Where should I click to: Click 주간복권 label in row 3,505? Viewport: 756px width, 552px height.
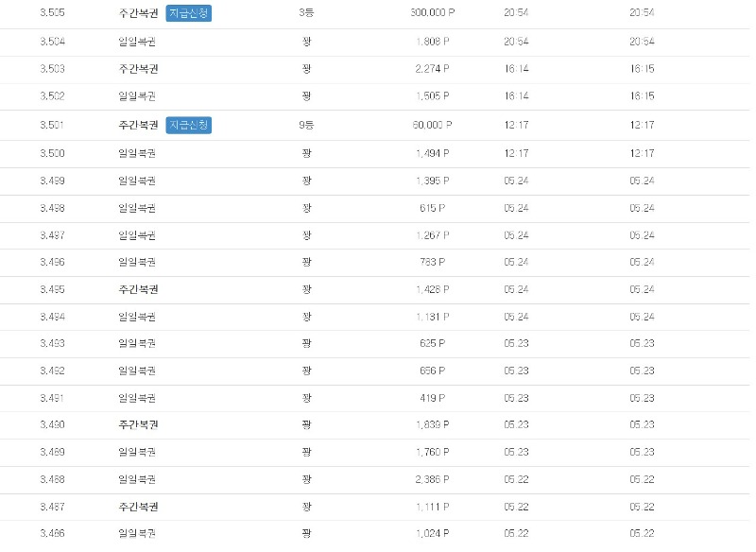click(x=138, y=13)
